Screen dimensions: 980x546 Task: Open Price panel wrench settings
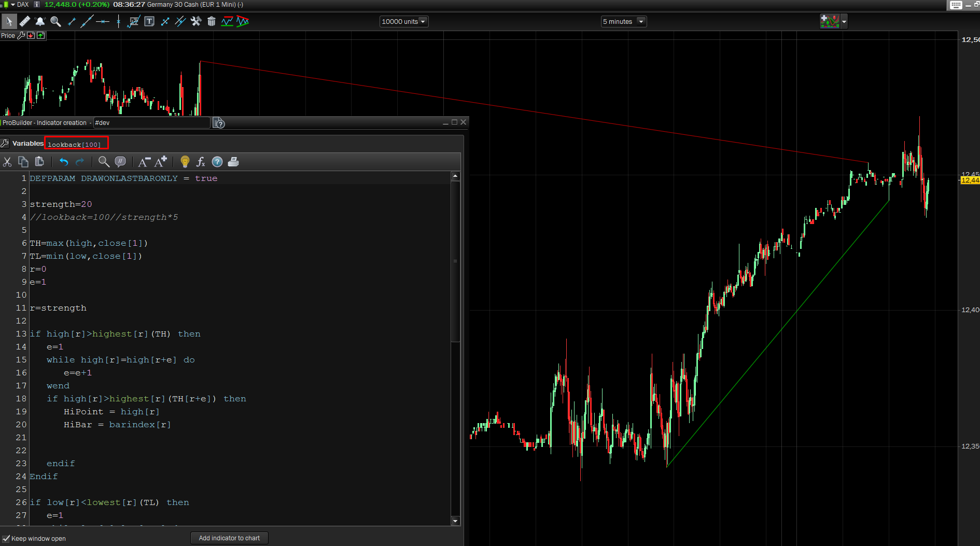point(21,35)
